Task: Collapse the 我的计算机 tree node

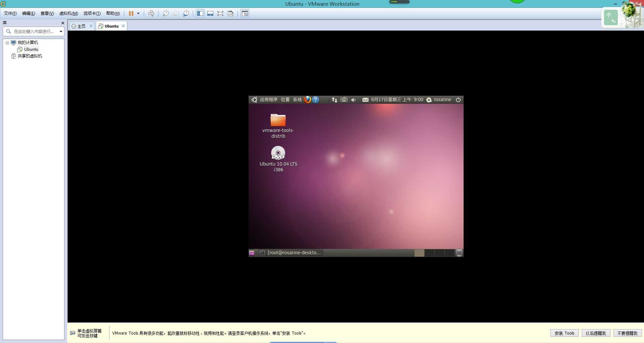Action: point(7,43)
